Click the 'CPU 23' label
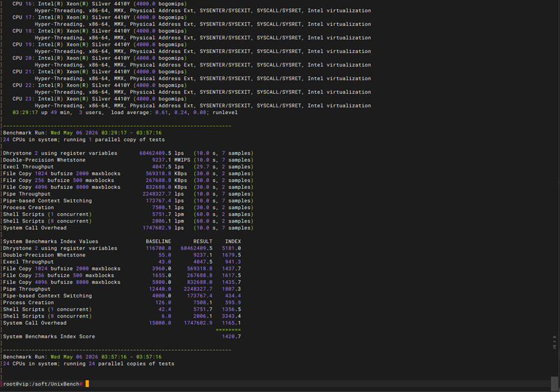The image size is (560, 392). pyautogui.click(x=22, y=98)
